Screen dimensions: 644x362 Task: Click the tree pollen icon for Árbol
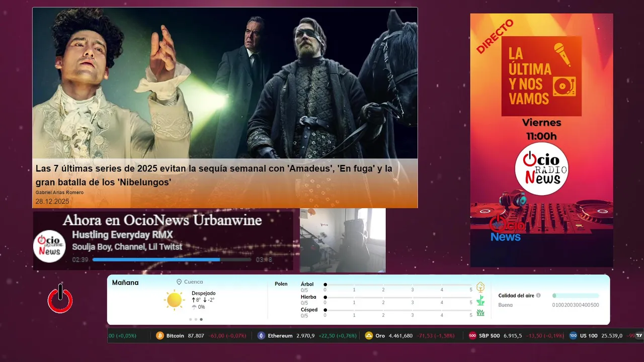(x=480, y=287)
